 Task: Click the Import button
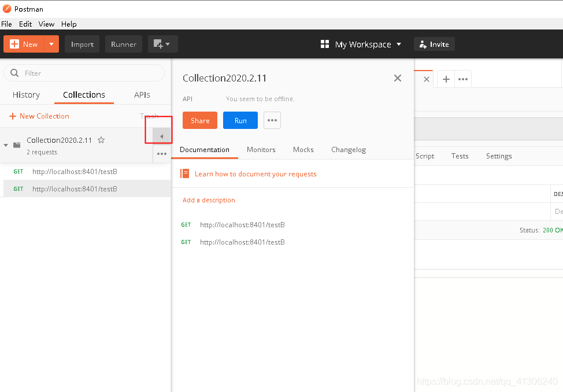[82, 44]
